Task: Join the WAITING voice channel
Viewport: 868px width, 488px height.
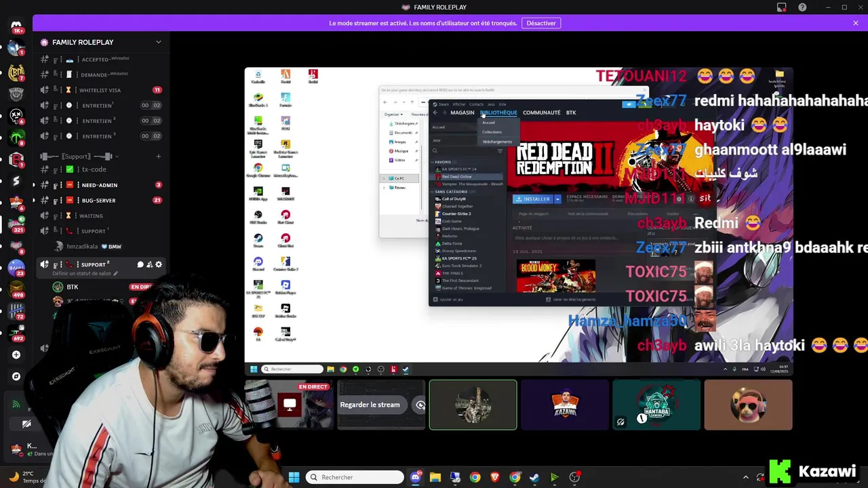Action: point(102,216)
